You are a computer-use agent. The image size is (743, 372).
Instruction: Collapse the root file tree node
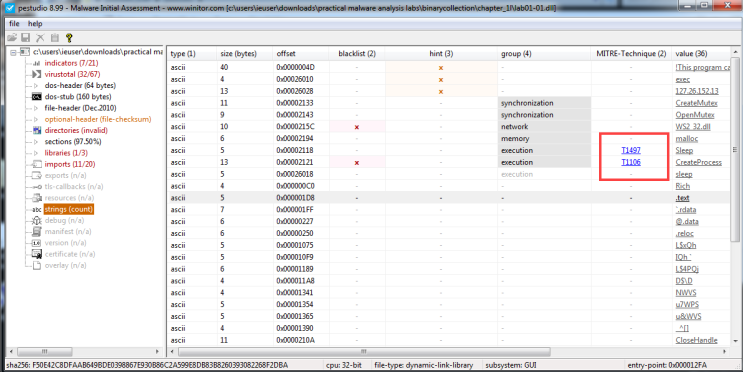coord(13,52)
